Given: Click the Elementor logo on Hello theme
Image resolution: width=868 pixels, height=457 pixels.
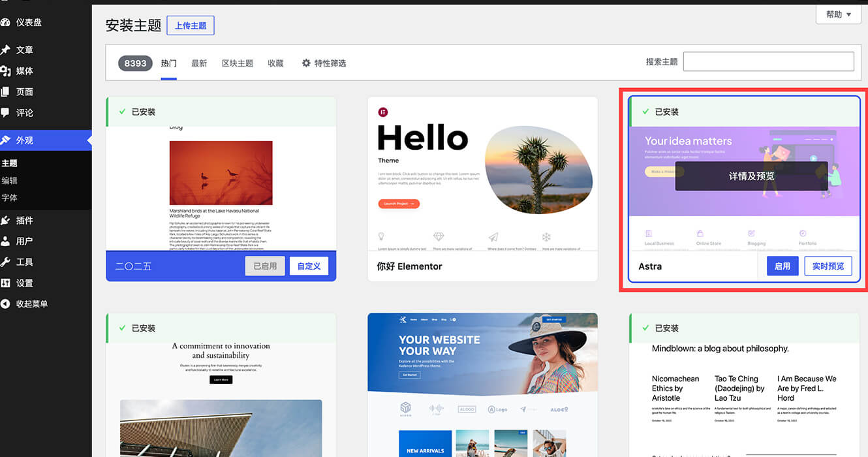Looking at the screenshot, I should [x=383, y=112].
